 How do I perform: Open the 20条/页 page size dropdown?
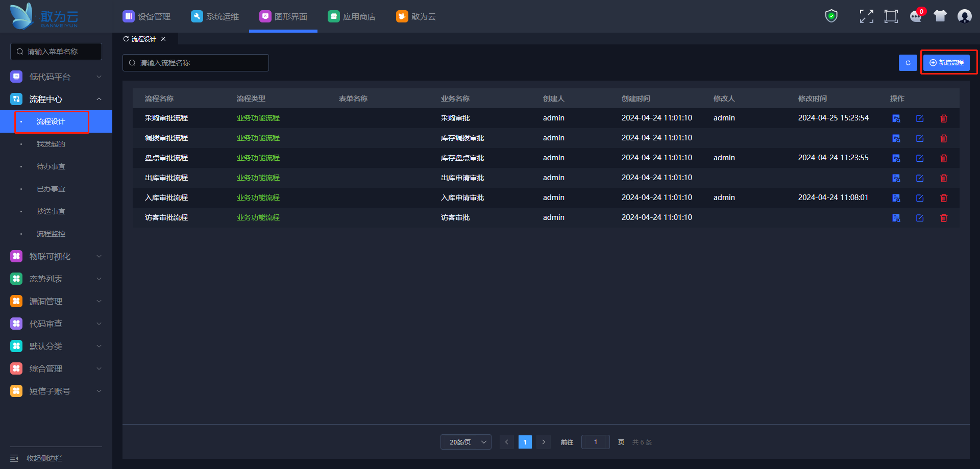point(465,442)
